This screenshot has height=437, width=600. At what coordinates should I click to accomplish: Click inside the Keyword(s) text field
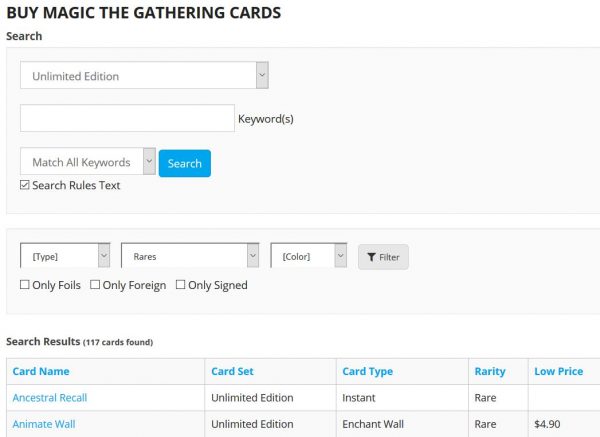[x=127, y=118]
